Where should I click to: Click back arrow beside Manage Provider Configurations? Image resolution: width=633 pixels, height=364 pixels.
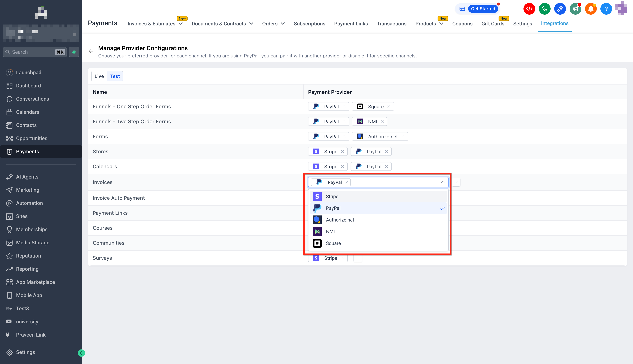point(91,51)
